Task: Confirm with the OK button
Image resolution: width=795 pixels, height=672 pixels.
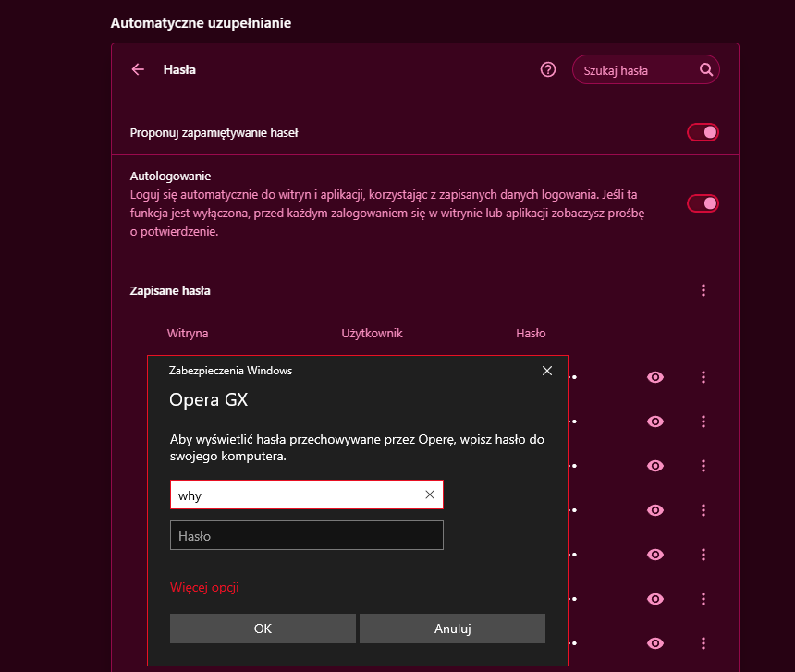Action: pos(263,629)
